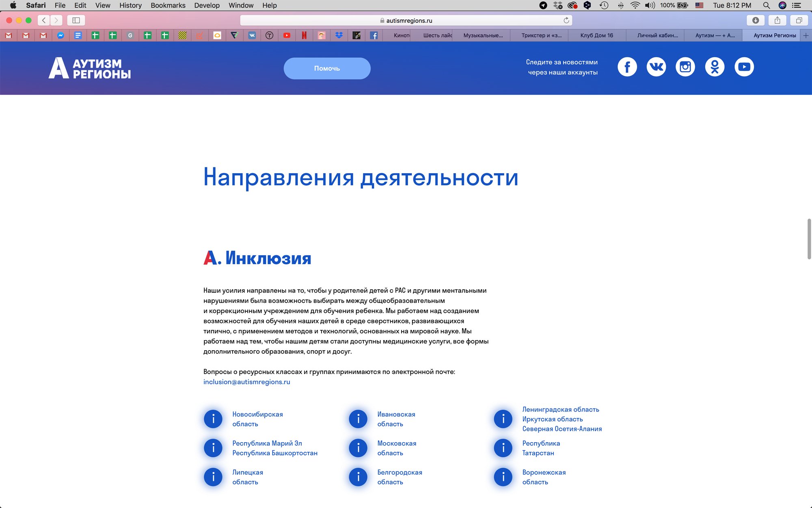The width and height of the screenshot is (812, 508).
Task: Click the inclusion@autismregions.ru email link
Action: 247,382
